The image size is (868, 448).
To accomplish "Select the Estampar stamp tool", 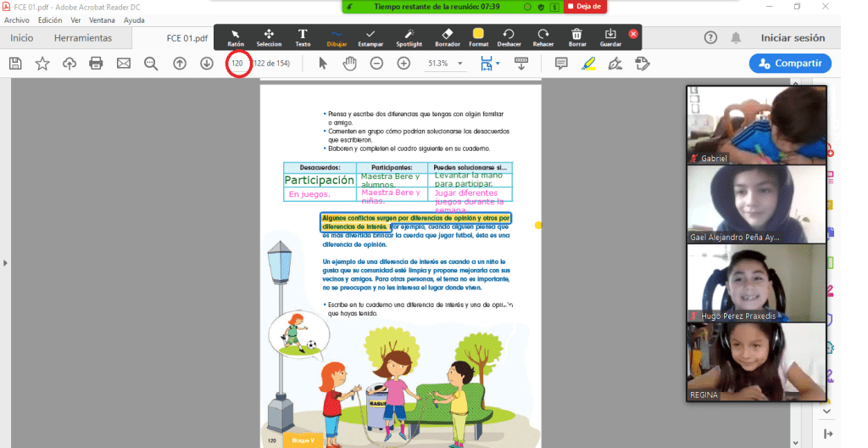I will [x=370, y=36].
